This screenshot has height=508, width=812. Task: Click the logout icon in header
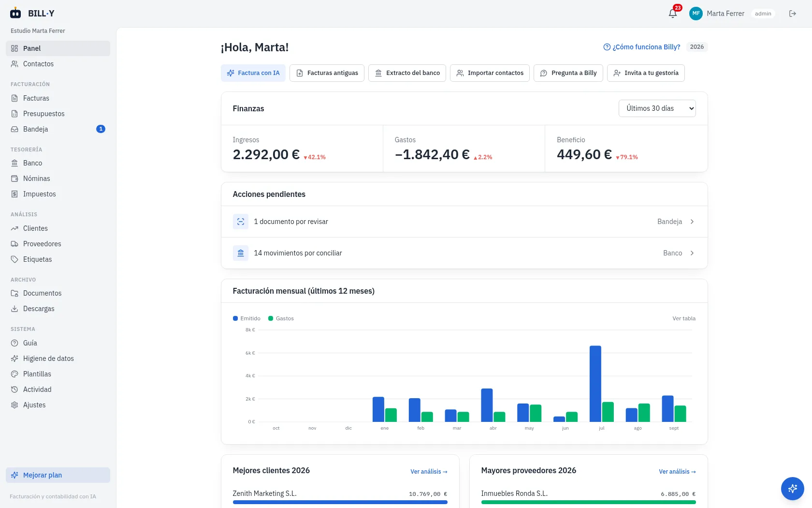pyautogui.click(x=793, y=14)
